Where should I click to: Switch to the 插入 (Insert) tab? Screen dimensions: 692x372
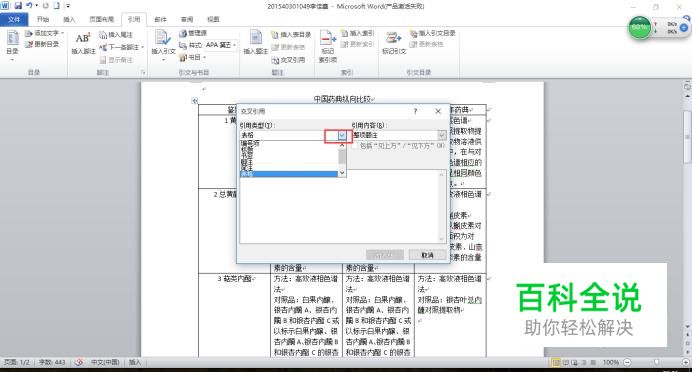(x=69, y=19)
